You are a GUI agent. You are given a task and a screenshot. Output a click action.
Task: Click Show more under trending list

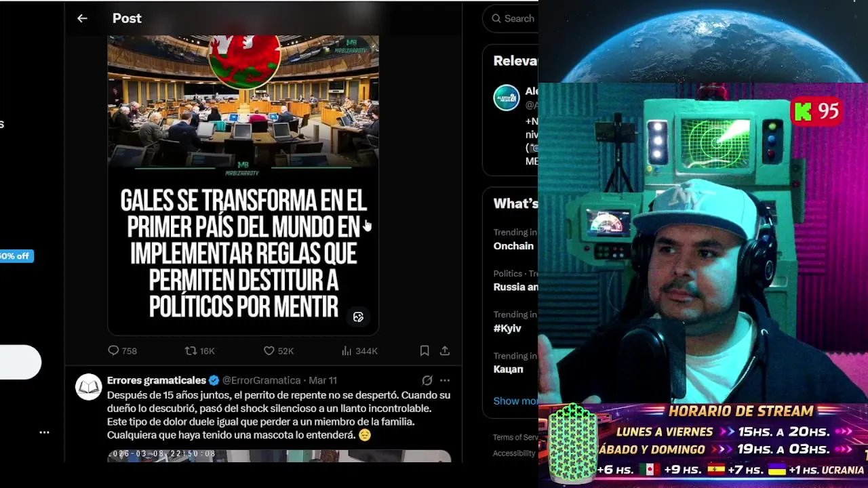click(x=515, y=401)
